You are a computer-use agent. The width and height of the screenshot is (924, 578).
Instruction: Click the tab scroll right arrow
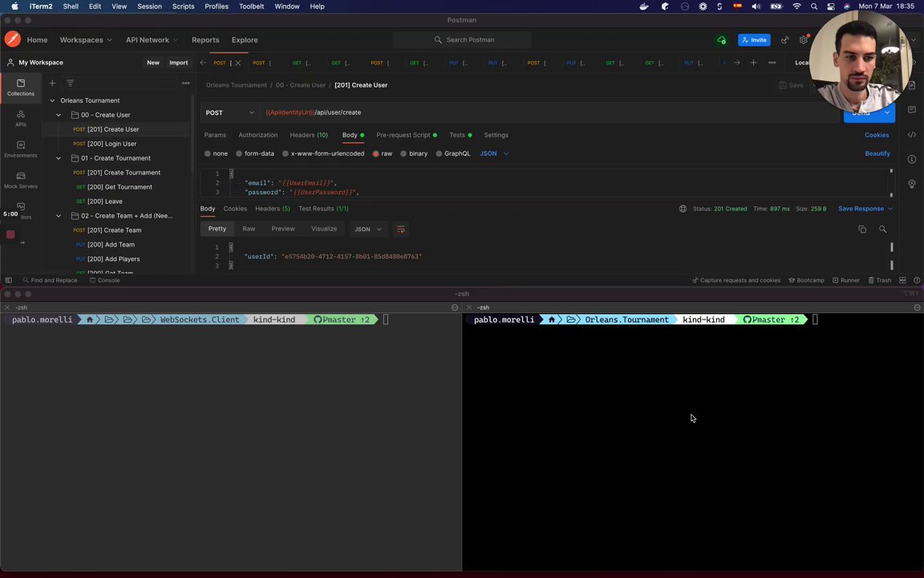point(736,63)
